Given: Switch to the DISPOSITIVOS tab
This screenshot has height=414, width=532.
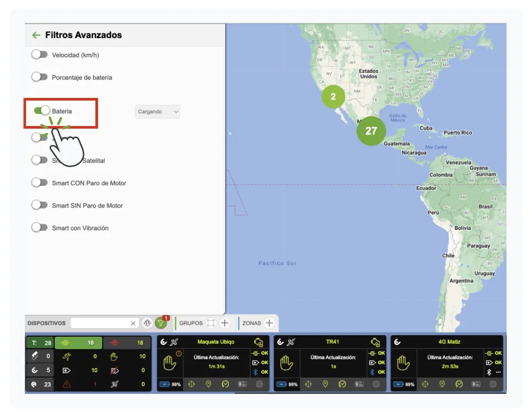Looking at the screenshot, I should [47, 323].
